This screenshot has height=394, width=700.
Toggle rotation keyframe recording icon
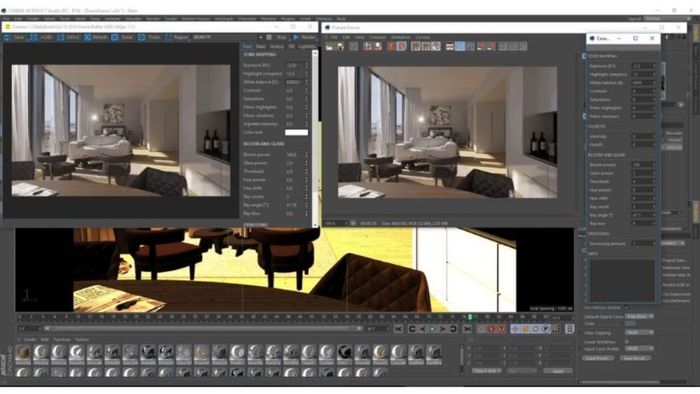pyautogui.click(x=535, y=329)
